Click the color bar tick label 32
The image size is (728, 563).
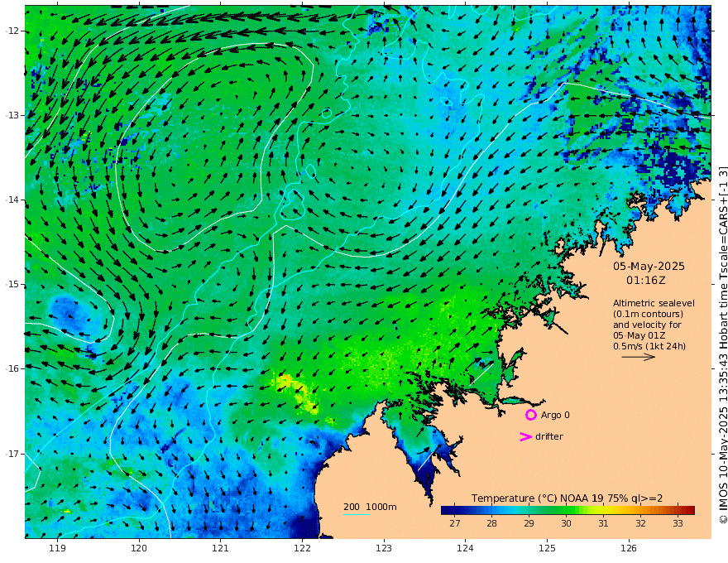click(x=640, y=523)
